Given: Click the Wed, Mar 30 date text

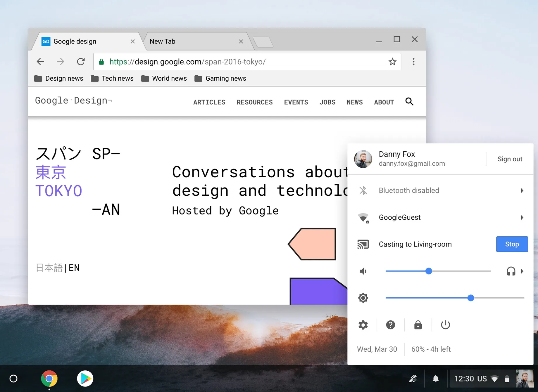Looking at the screenshot, I should coord(377,349).
